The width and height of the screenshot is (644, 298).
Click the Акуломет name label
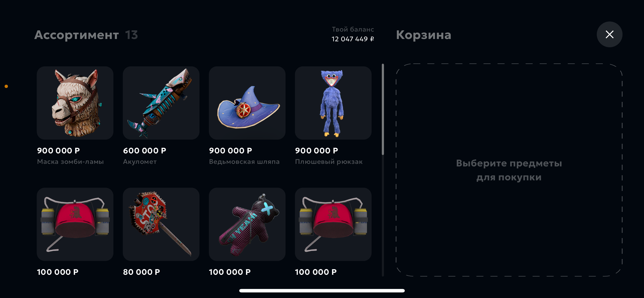pyautogui.click(x=140, y=162)
